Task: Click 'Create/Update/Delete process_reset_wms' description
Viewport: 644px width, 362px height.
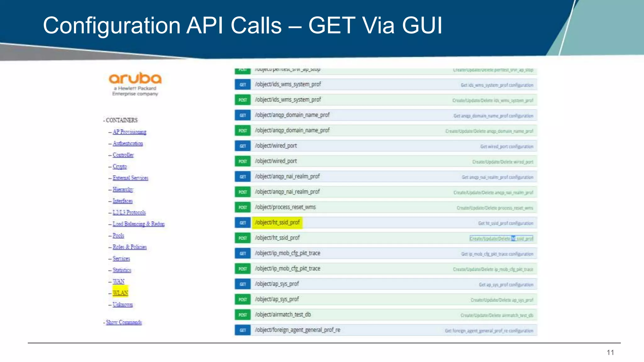Action: coord(495,208)
